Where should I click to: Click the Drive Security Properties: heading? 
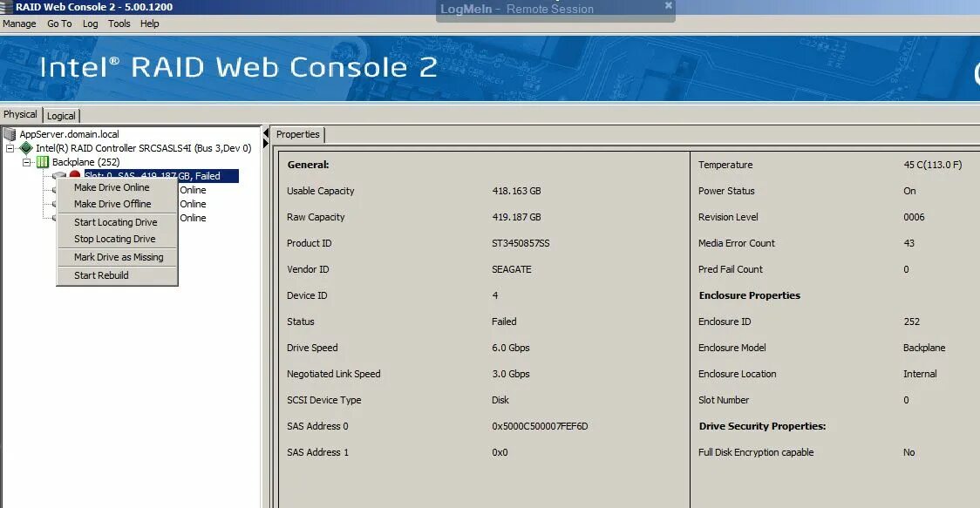[762, 426]
